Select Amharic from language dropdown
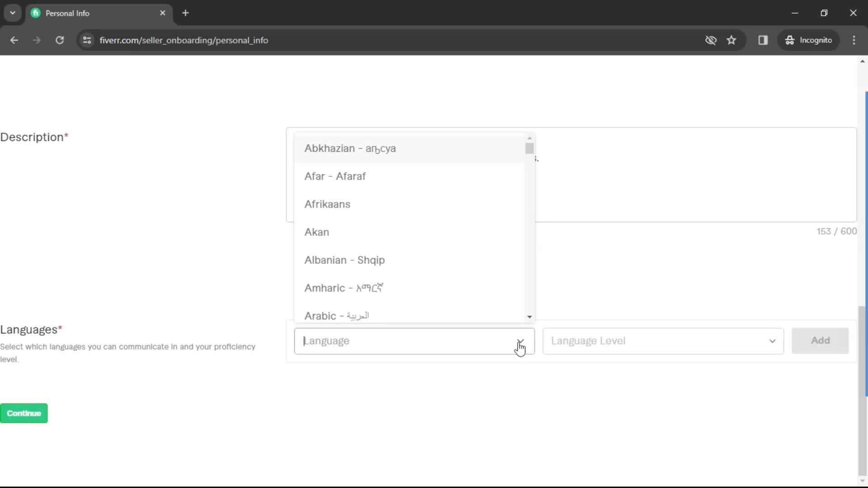Image resolution: width=868 pixels, height=488 pixels. 344,288
